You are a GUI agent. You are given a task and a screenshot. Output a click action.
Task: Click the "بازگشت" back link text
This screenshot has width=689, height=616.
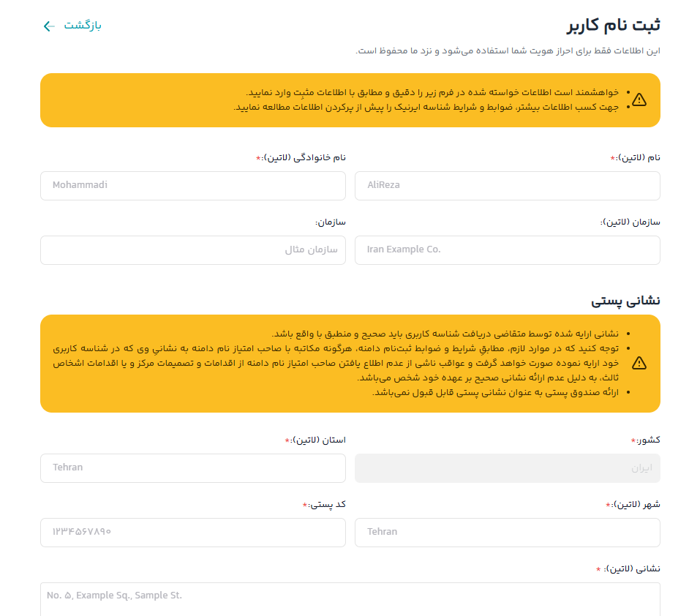[x=83, y=26]
